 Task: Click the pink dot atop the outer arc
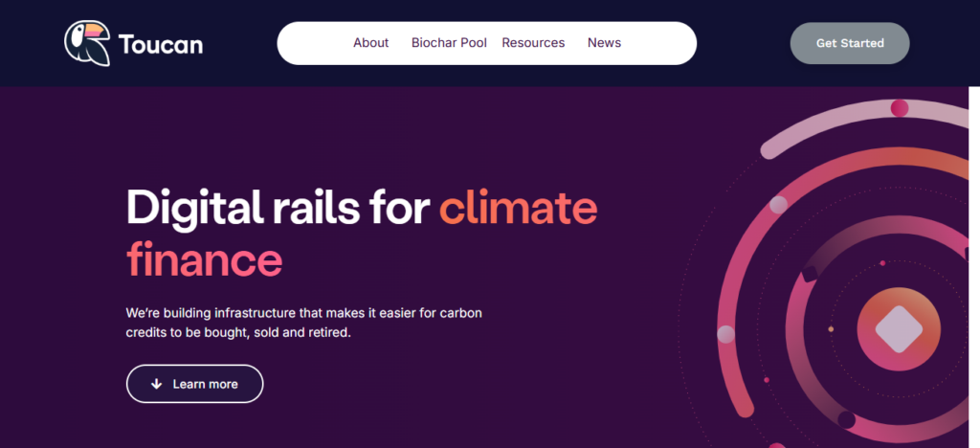[900, 108]
